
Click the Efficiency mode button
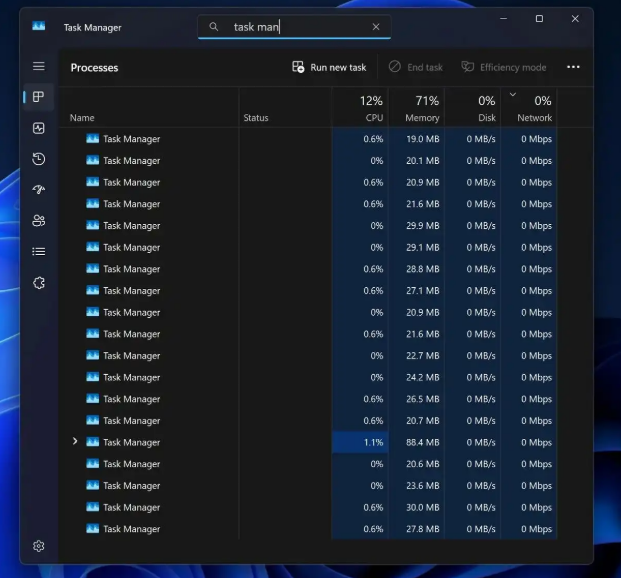504,67
